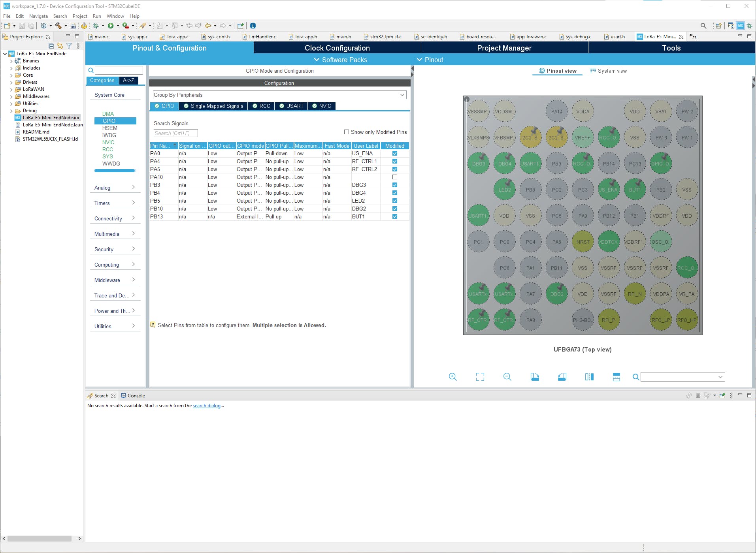Click the Search Signals input field
This screenshot has height=553, width=756.
[x=175, y=133]
